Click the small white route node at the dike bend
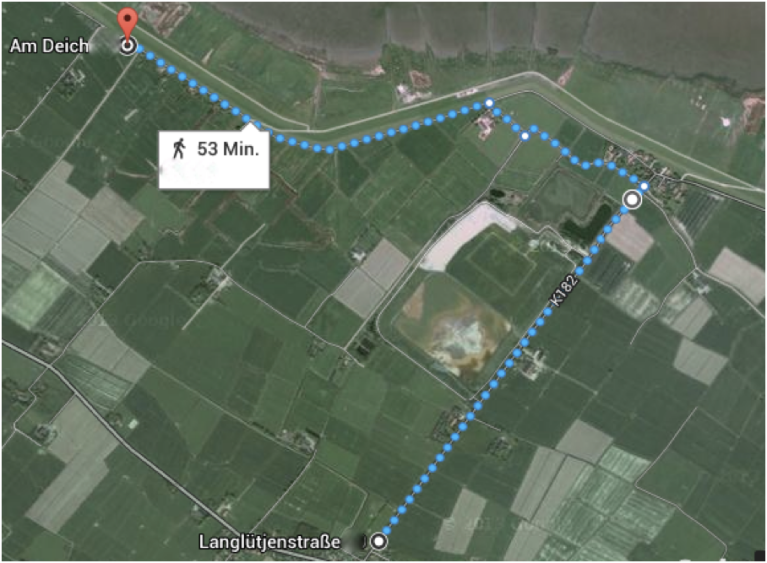Image resolution: width=767 pixels, height=563 pixels. (x=489, y=103)
